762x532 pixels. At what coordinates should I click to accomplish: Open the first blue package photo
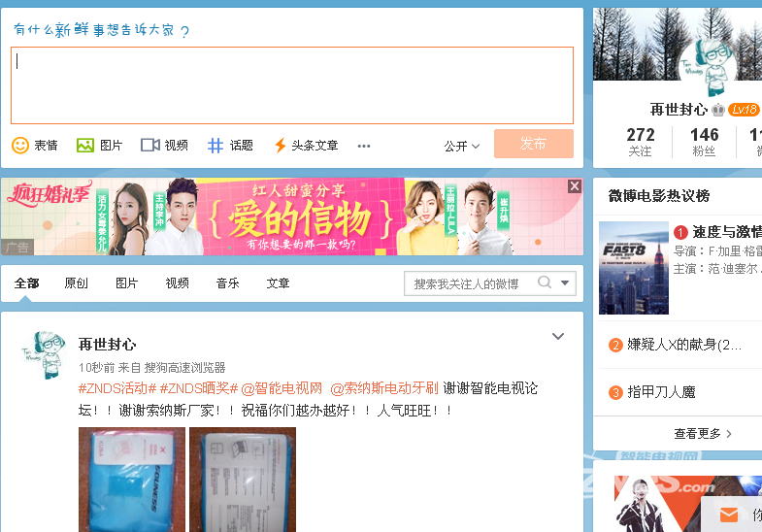point(132,480)
